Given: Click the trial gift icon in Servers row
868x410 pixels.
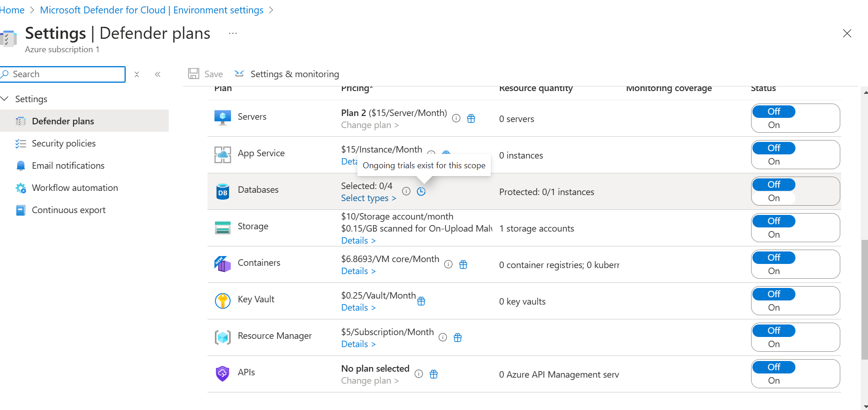Looking at the screenshot, I should coord(471,118).
